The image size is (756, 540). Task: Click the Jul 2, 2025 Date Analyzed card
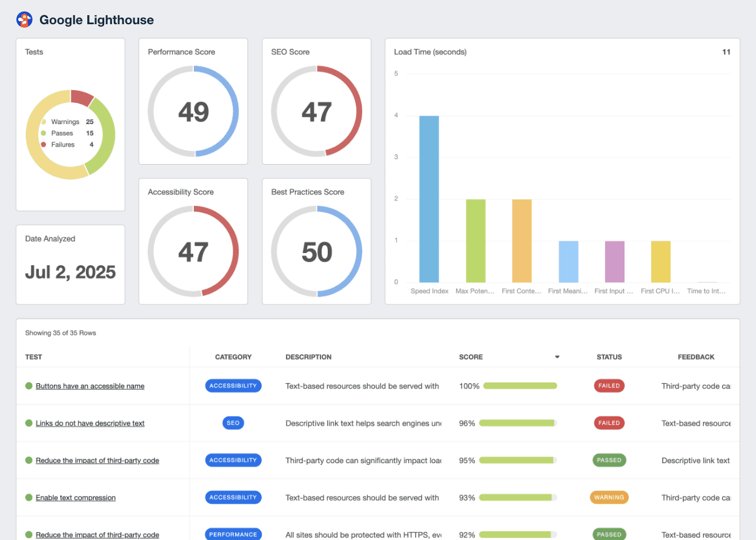[x=70, y=272]
